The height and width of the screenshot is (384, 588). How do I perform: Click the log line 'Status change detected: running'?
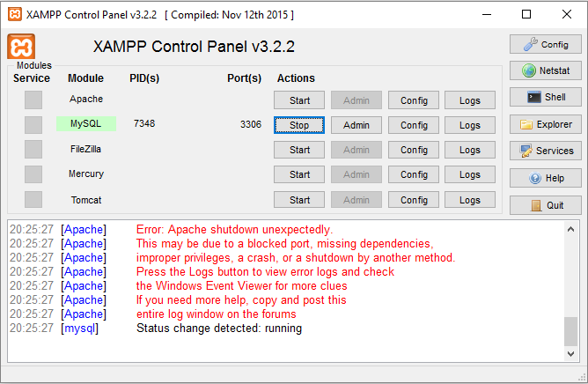click(219, 328)
